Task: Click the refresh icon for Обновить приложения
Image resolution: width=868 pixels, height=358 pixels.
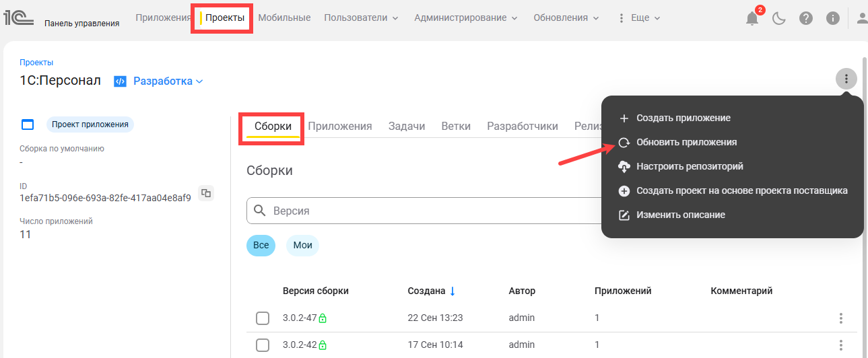Action: click(x=624, y=143)
